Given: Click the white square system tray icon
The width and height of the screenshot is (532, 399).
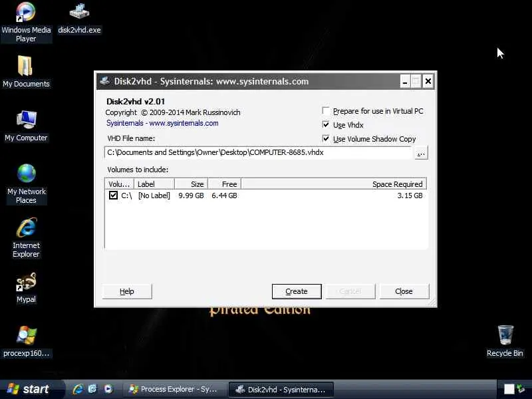Looking at the screenshot, I should tap(509, 389).
